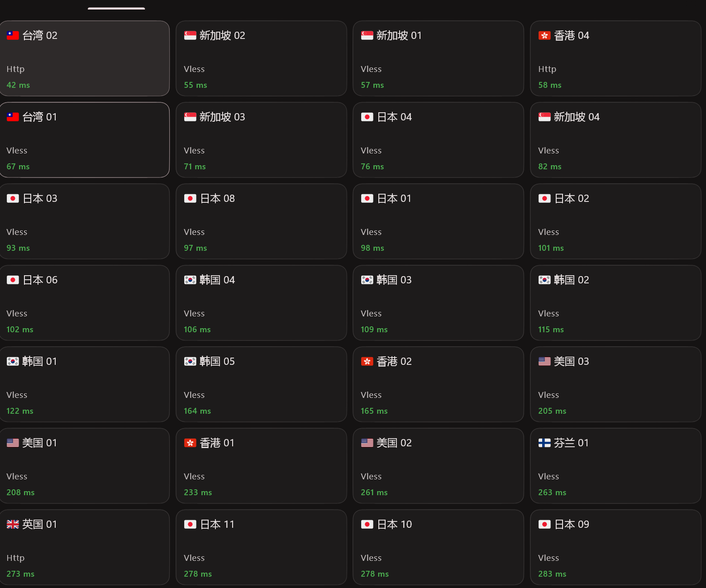Choose the 韩国 02 node card
The height and width of the screenshot is (588, 706).
click(x=615, y=303)
